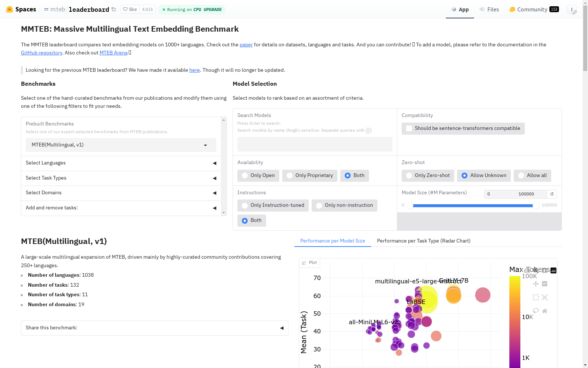The height and width of the screenshot is (368, 588).
Task: Select Allow Unknown zero-shot option
Action: coord(484,176)
